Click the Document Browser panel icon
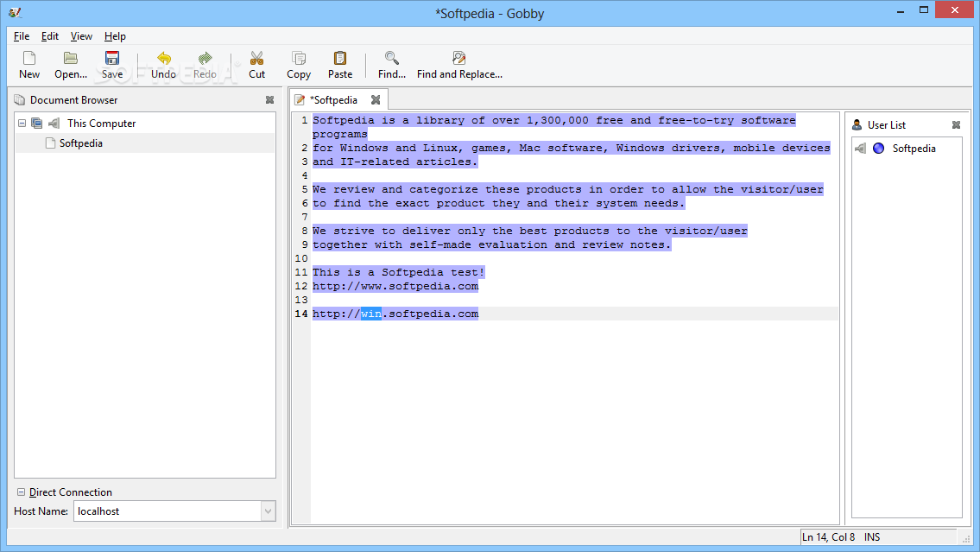Screen dimensions: 980x552 click(x=20, y=100)
